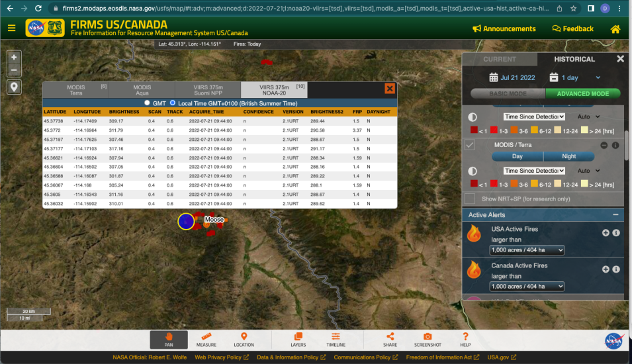Toggle the MODIS / Terra checkbox

[470, 145]
